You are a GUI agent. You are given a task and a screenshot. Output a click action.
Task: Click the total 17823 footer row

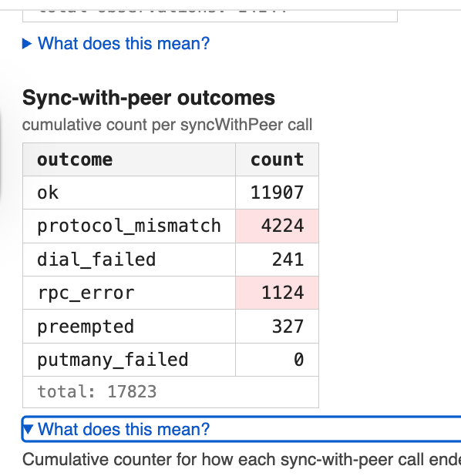170,392
